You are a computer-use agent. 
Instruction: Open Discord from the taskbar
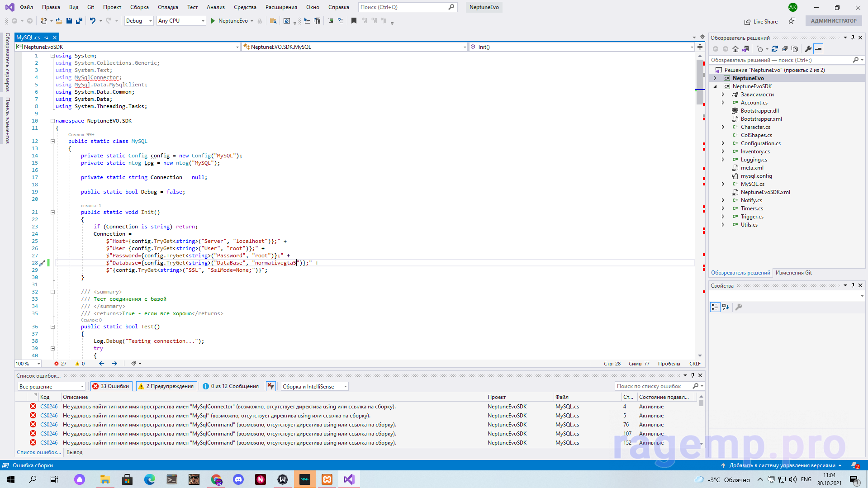(238, 479)
